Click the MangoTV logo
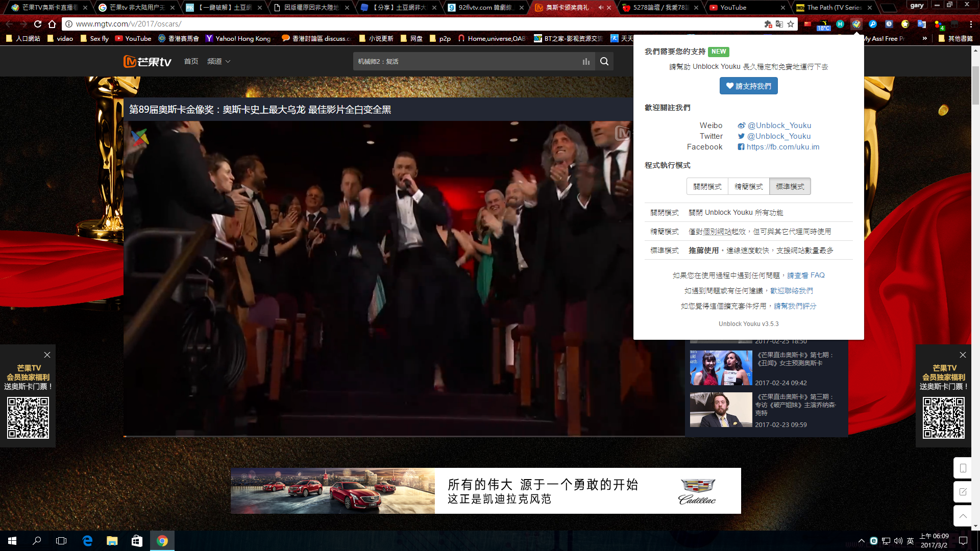The height and width of the screenshot is (551, 980). [148, 61]
